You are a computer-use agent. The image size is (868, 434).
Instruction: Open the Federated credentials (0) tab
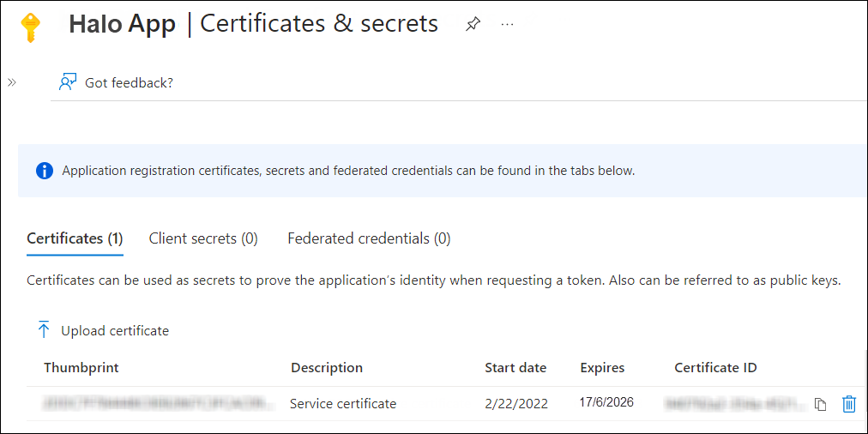[369, 238]
